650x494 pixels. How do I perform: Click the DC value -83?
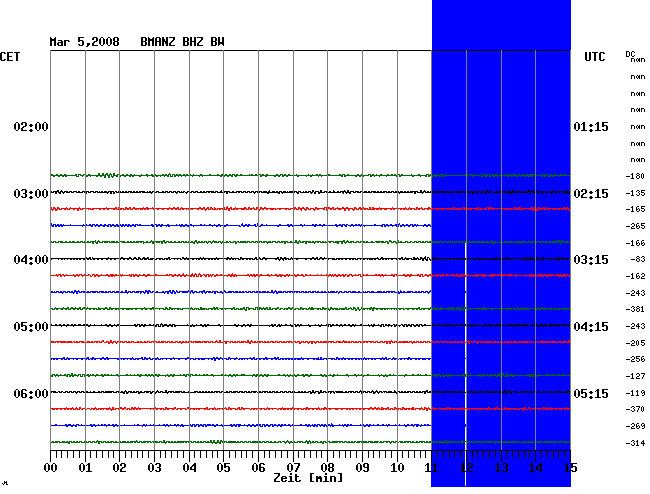(637, 259)
